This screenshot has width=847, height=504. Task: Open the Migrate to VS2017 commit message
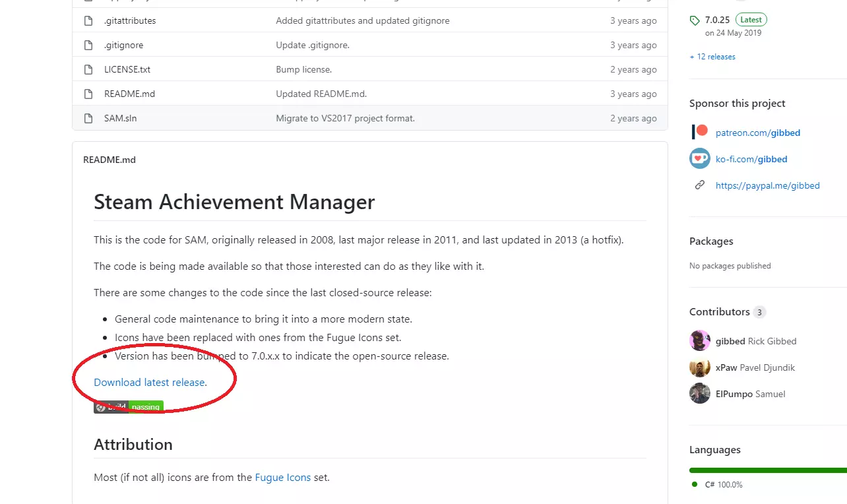point(345,119)
